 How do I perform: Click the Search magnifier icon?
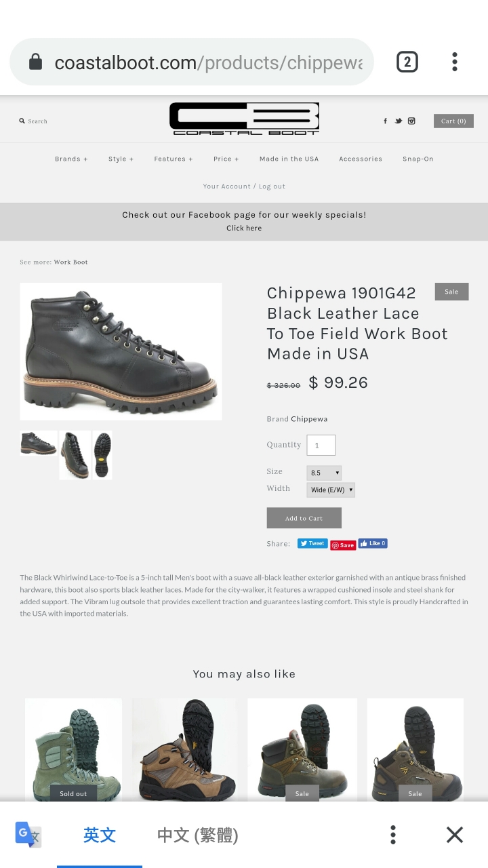click(22, 121)
